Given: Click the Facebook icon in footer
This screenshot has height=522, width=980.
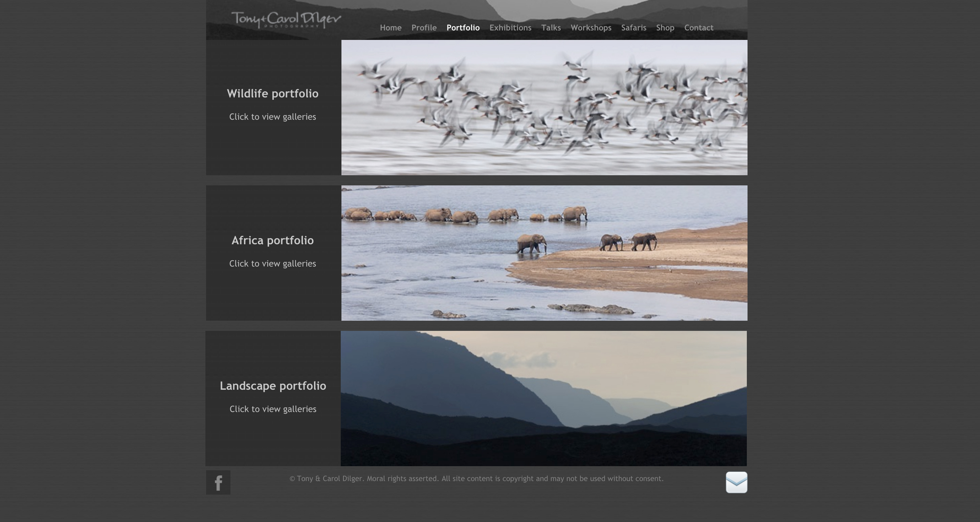Looking at the screenshot, I should 218,482.
